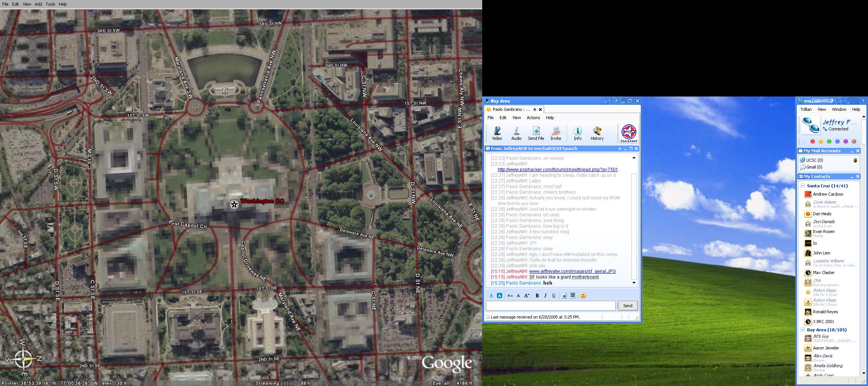
Task: View chat History
Action: [597, 133]
